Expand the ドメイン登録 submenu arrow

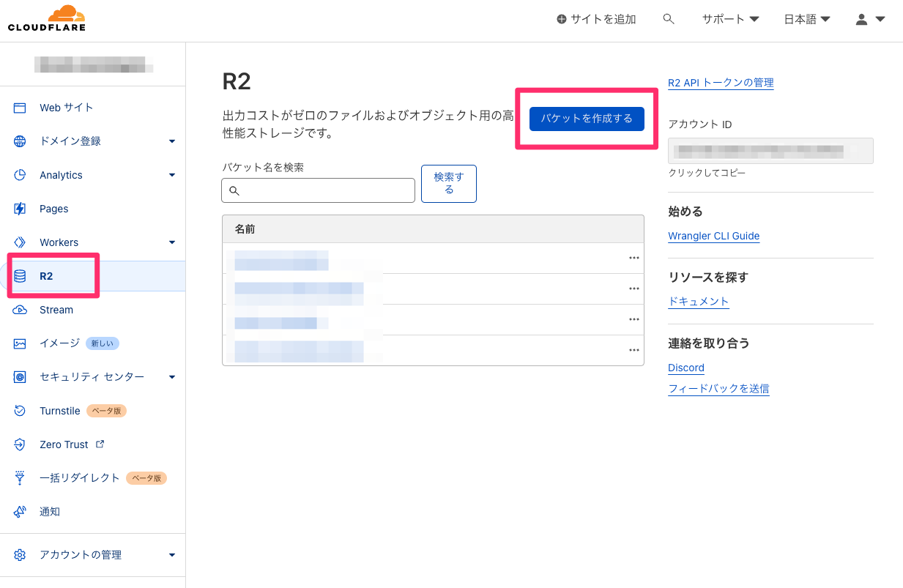coord(172,141)
